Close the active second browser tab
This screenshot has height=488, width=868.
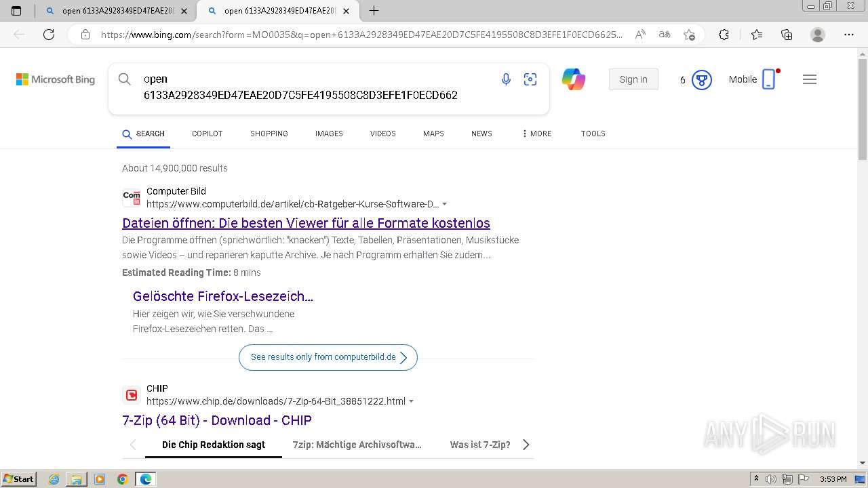click(346, 11)
